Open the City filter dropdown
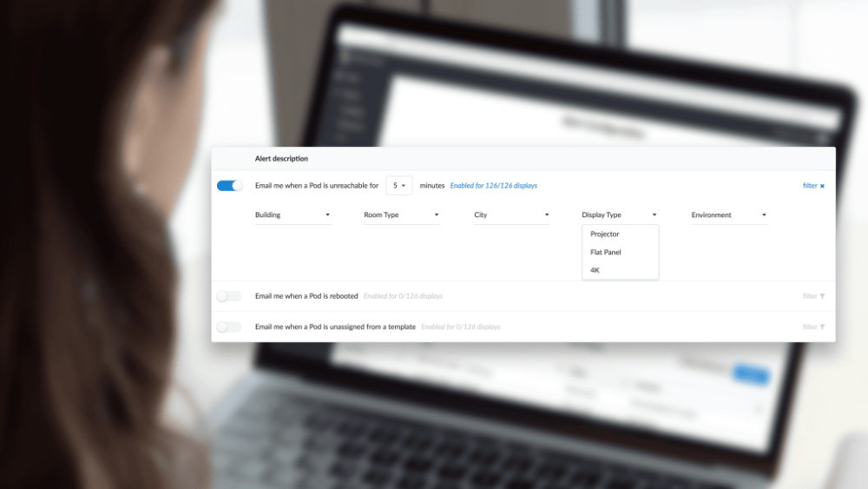The image size is (868, 489). pyautogui.click(x=511, y=215)
